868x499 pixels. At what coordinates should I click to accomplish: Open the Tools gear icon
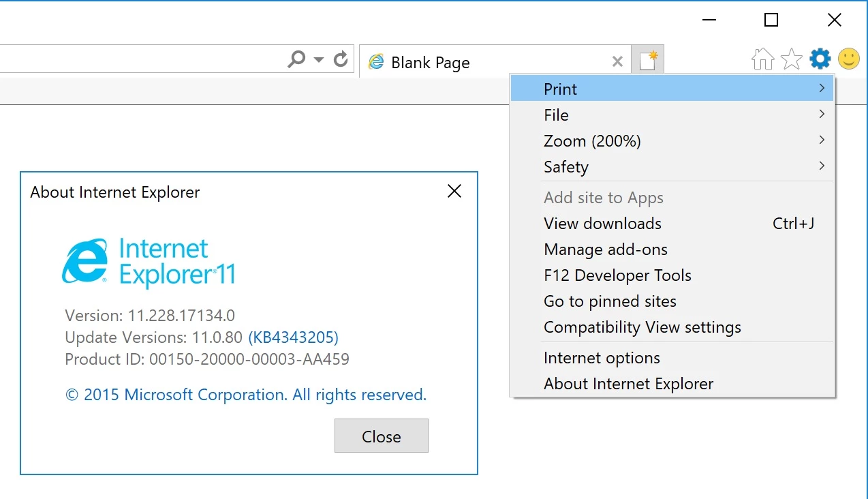[x=820, y=59]
